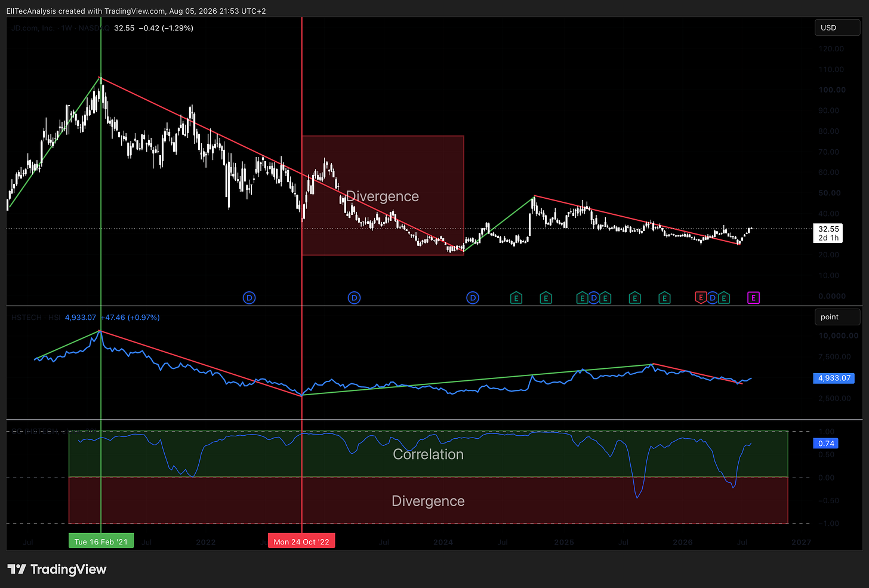
Task: Click the −0.42 (−1.29%) price change text
Action: pos(166,28)
